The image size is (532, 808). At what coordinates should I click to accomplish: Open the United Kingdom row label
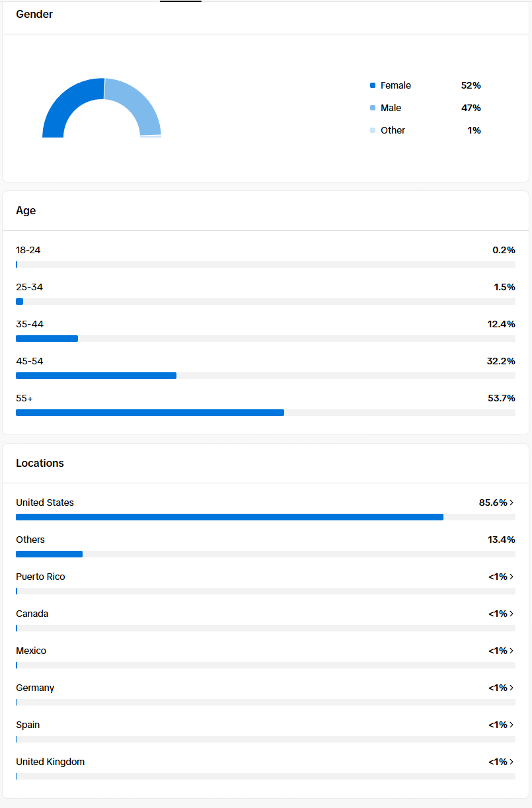tap(50, 762)
